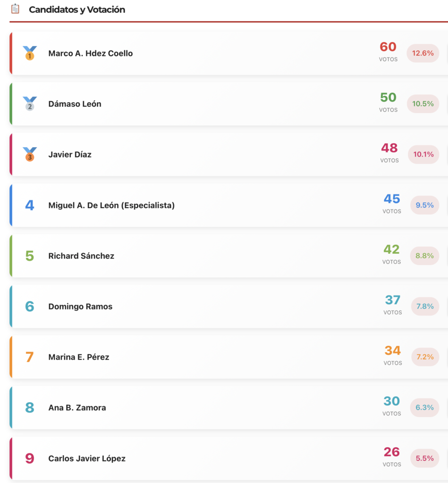Click the gold medal icon for first place
The width and height of the screenshot is (448, 483).
[30, 53]
